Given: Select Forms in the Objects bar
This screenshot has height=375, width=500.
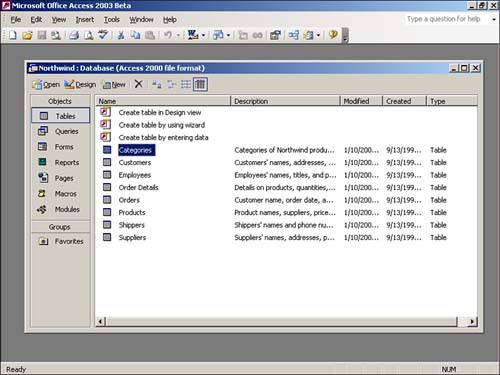Looking at the screenshot, I should click(61, 147).
